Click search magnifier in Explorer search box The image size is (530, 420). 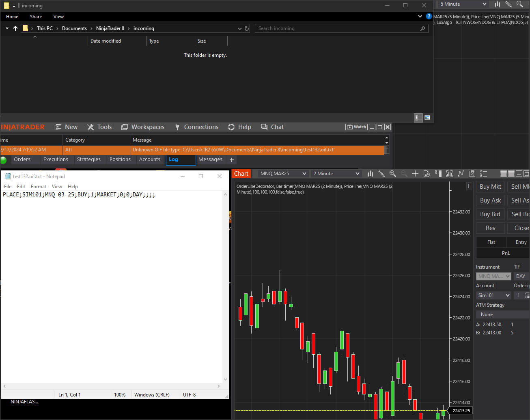coord(422,28)
